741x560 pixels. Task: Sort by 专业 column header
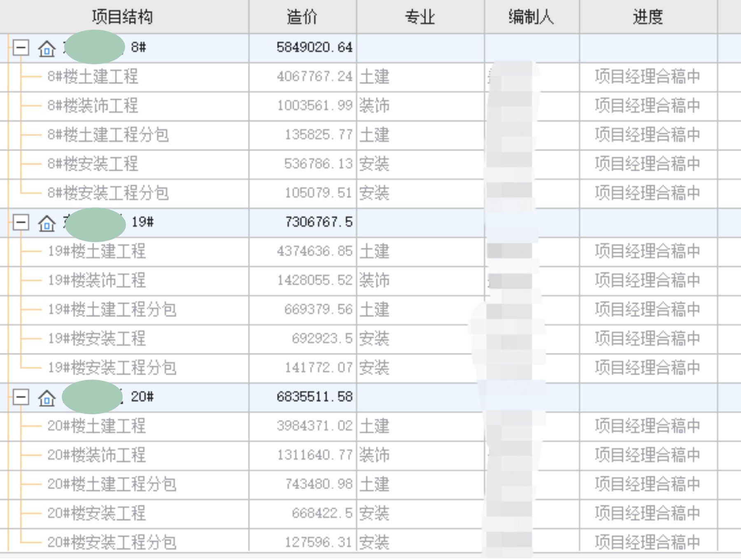pyautogui.click(x=420, y=17)
